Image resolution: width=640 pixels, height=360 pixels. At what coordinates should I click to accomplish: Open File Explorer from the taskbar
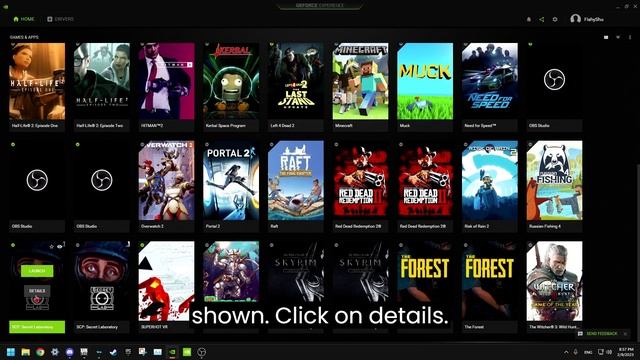[x=26, y=352]
